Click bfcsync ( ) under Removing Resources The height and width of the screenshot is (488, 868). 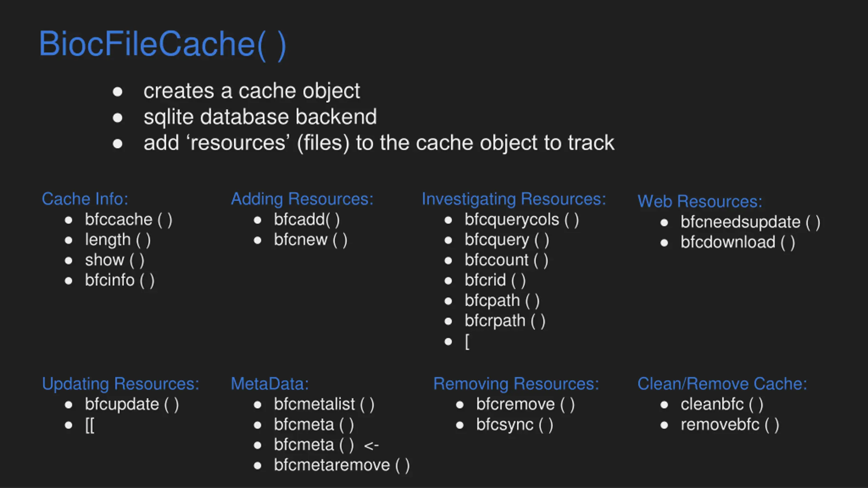pyautogui.click(x=514, y=425)
